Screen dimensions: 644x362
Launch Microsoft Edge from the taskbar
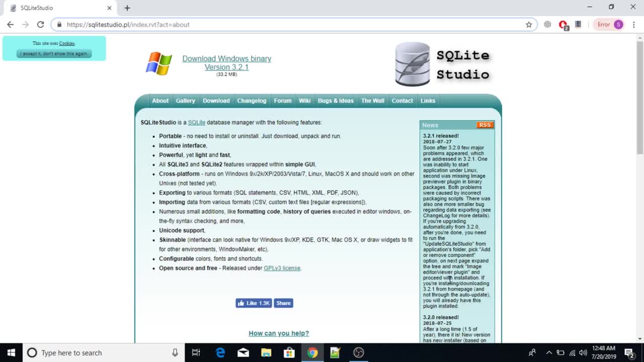(x=220, y=352)
